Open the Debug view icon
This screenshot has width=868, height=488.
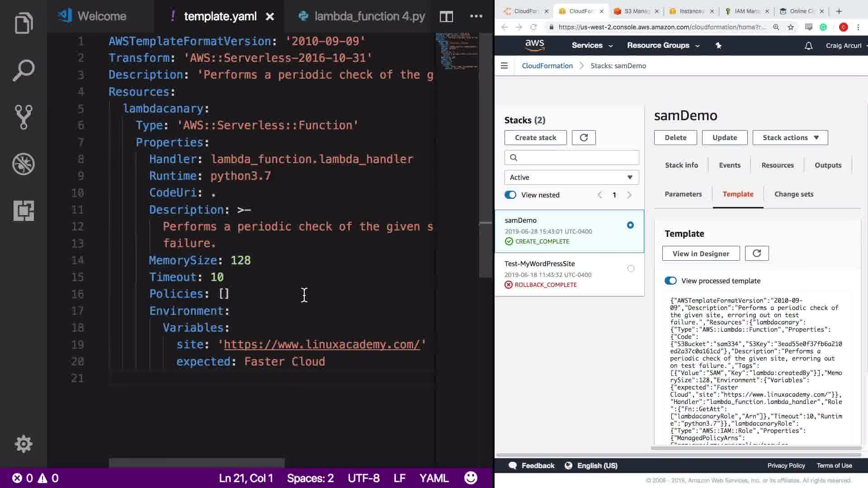(x=24, y=164)
